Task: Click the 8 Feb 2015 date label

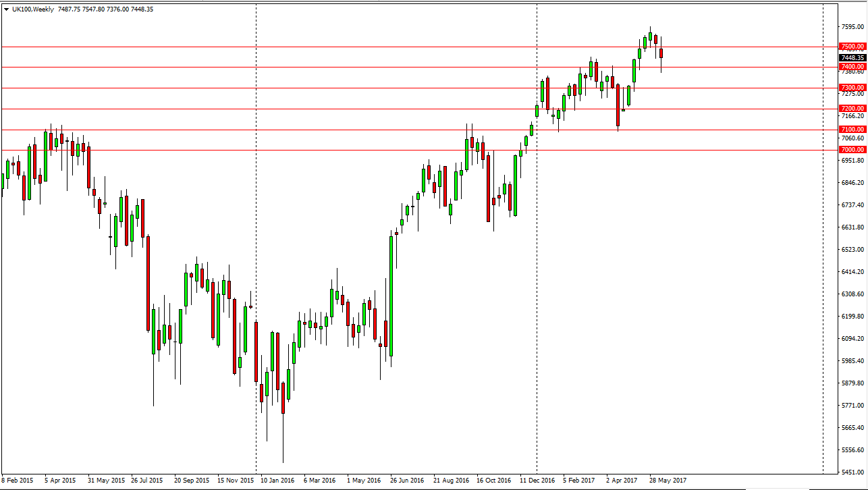Action: pos(17,481)
